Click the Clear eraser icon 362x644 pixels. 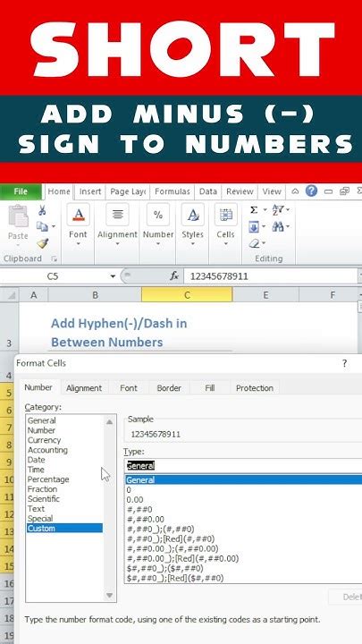pyautogui.click(x=254, y=243)
